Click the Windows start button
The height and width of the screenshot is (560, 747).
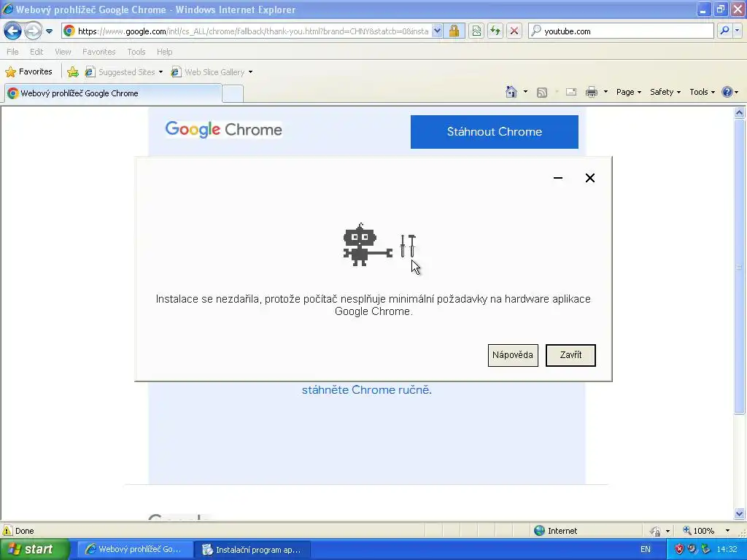click(x=34, y=550)
